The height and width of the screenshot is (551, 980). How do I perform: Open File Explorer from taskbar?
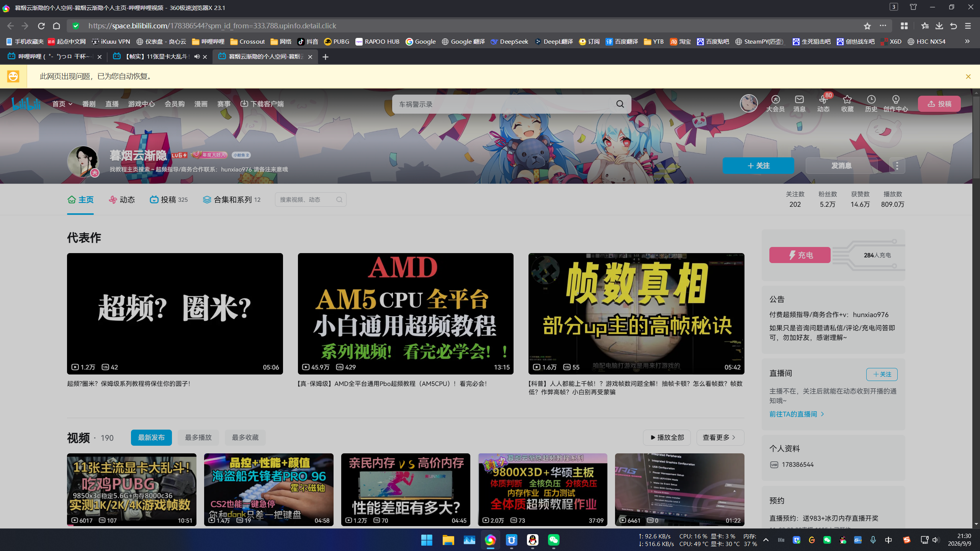pyautogui.click(x=448, y=540)
